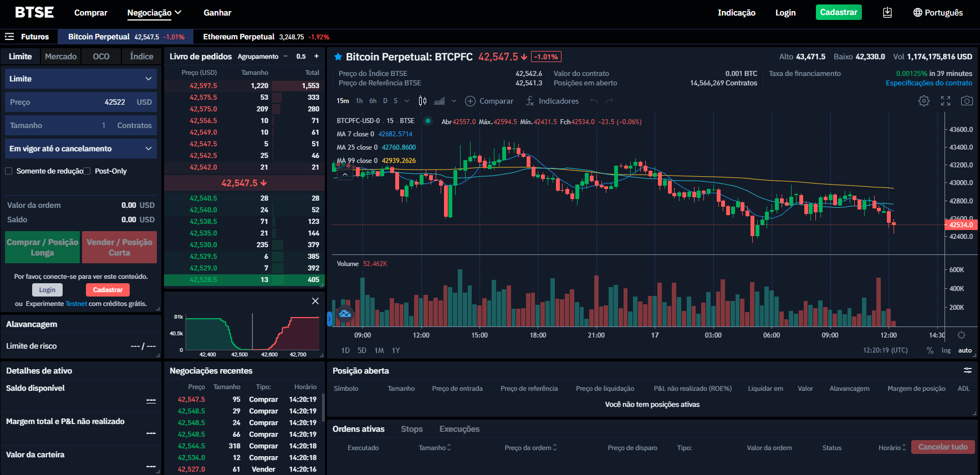Open Em vigor até o cancelamento dropdown

point(81,149)
